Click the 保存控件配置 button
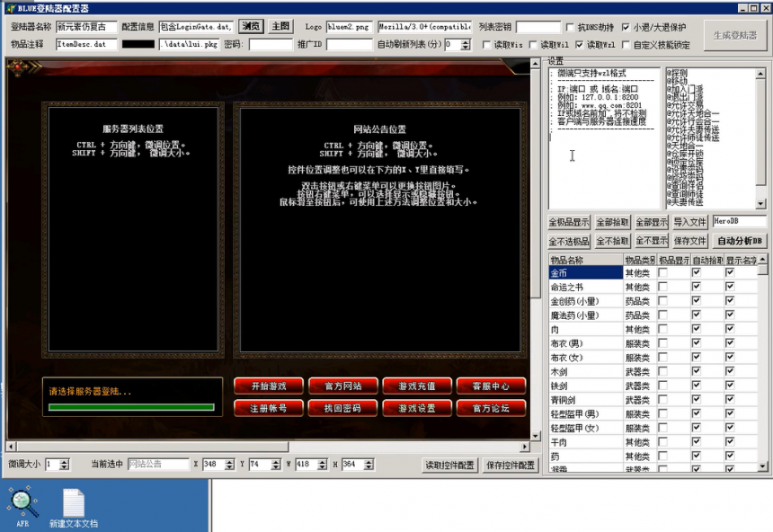Viewport: 773px width, 532px height. (x=511, y=465)
